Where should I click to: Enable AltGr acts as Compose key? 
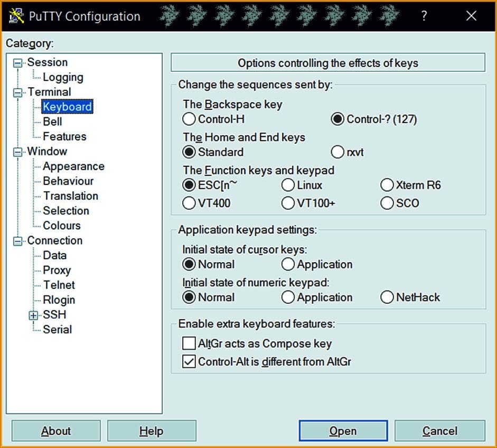coord(189,343)
